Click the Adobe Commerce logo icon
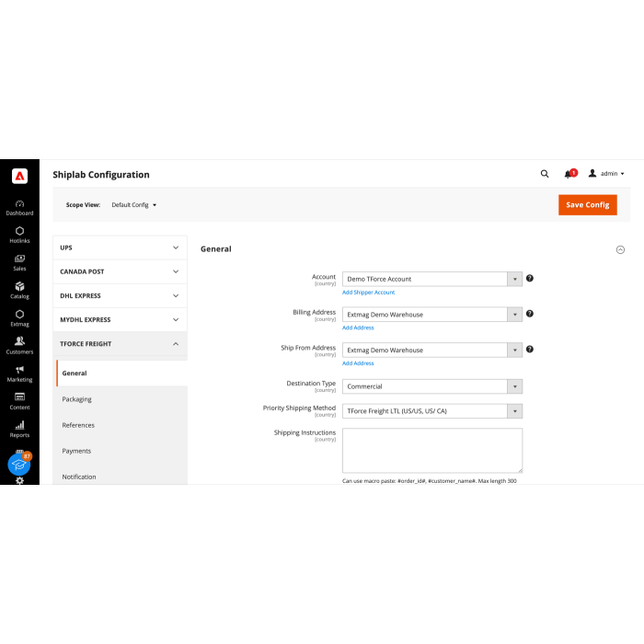This screenshot has width=644, height=644. point(19,177)
